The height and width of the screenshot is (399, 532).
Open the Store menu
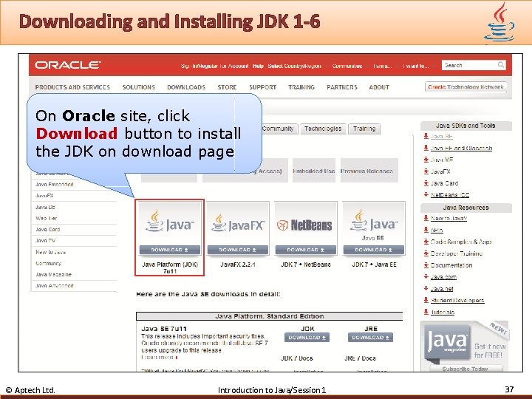[227, 87]
